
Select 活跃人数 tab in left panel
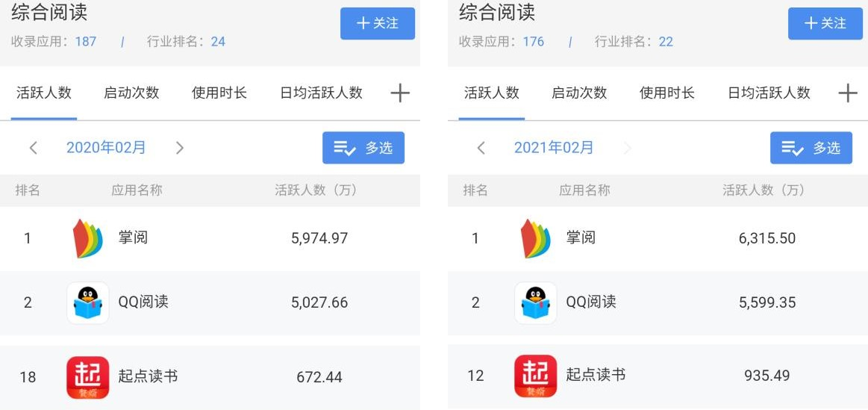point(44,93)
